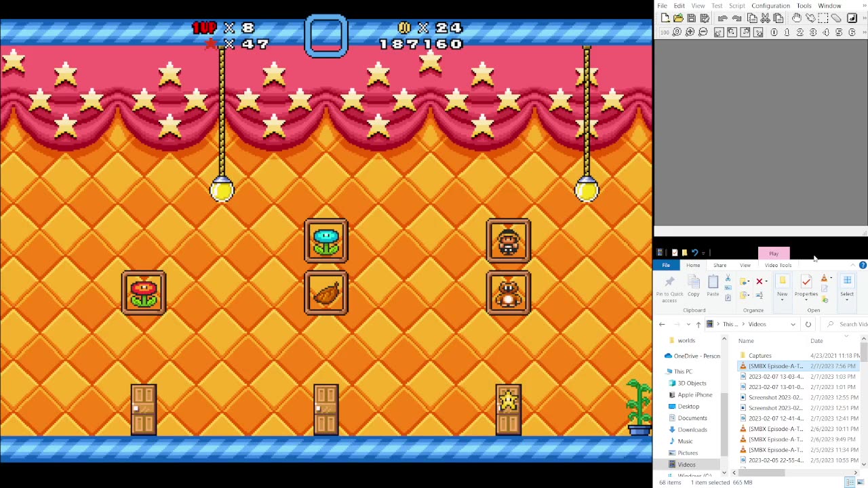Open the New dropdown in ribbon
The height and width of the screenshot is (488, 868).
coord(782,287)
